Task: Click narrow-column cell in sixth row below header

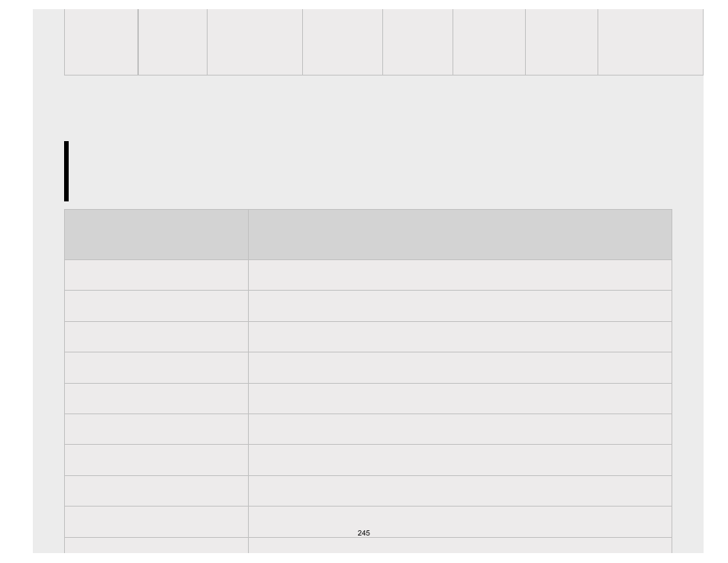Action: click(156, 429)
